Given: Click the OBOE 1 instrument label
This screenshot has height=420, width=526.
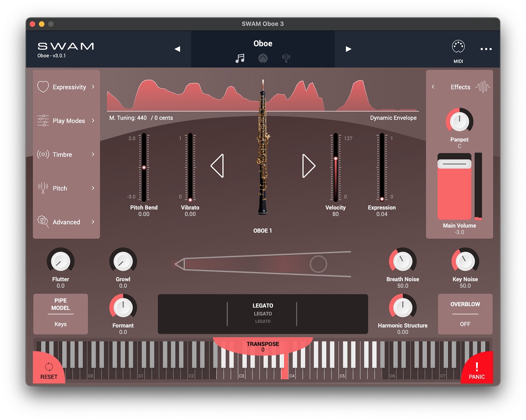Looking at the screenshot, I should click(x=263, y=231).
